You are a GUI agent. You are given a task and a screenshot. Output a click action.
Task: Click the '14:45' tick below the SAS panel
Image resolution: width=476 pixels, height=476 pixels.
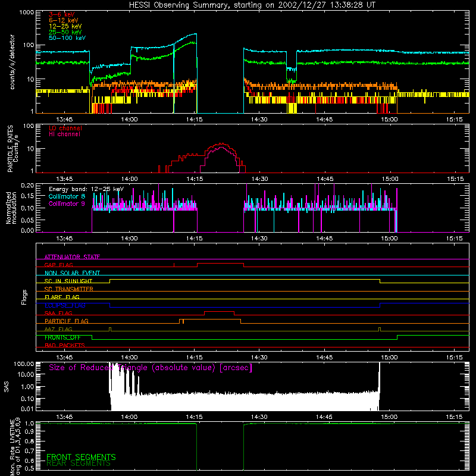[324, 417]
